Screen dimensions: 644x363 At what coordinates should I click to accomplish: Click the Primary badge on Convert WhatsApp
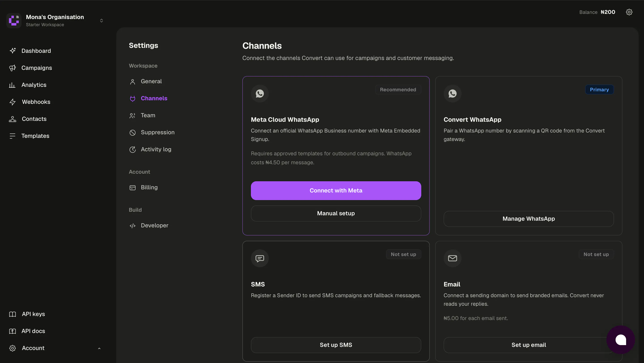tap(599, 90)
